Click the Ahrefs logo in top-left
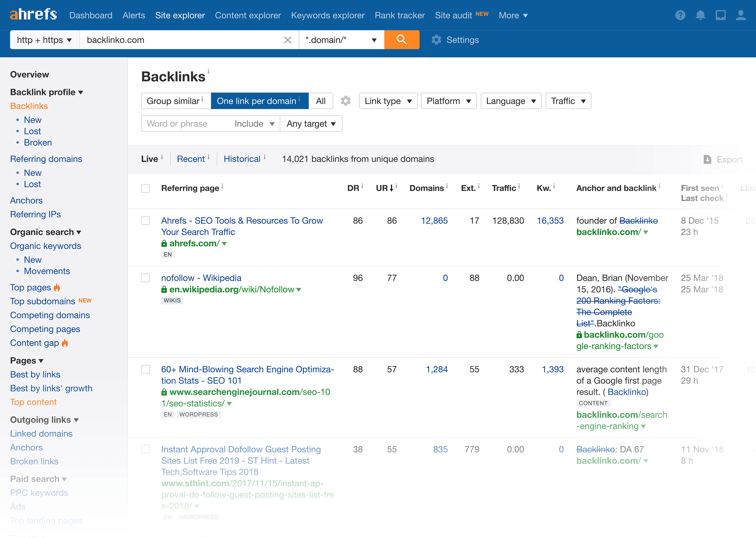The image size is (756, 538). 33,16
